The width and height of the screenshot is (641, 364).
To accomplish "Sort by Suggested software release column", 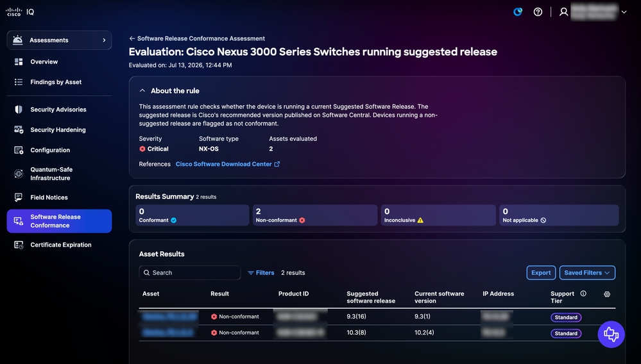I will click(371, 297).
